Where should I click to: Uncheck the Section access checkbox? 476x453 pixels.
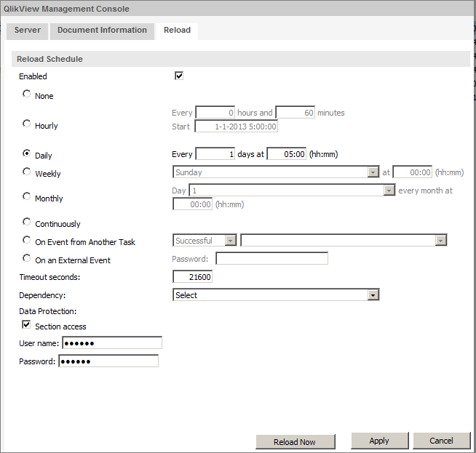[x=27, y=325]
